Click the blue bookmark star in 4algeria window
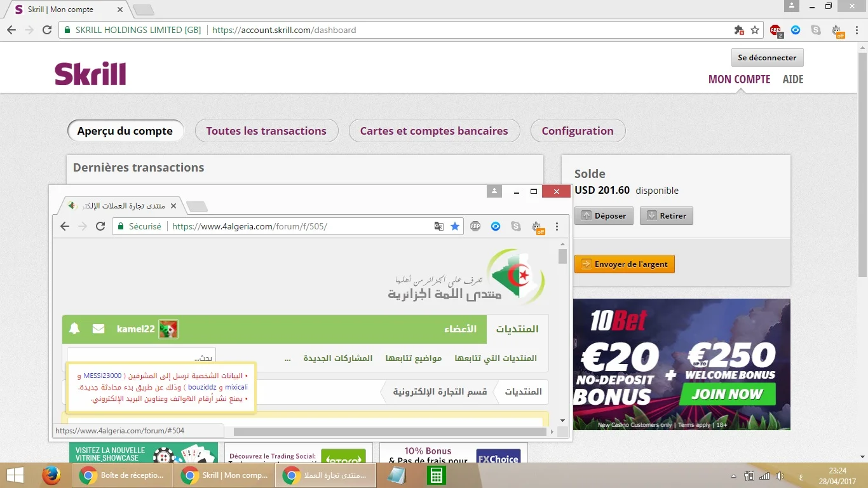The width and height of the screenshot is (868, 488). 455,226
